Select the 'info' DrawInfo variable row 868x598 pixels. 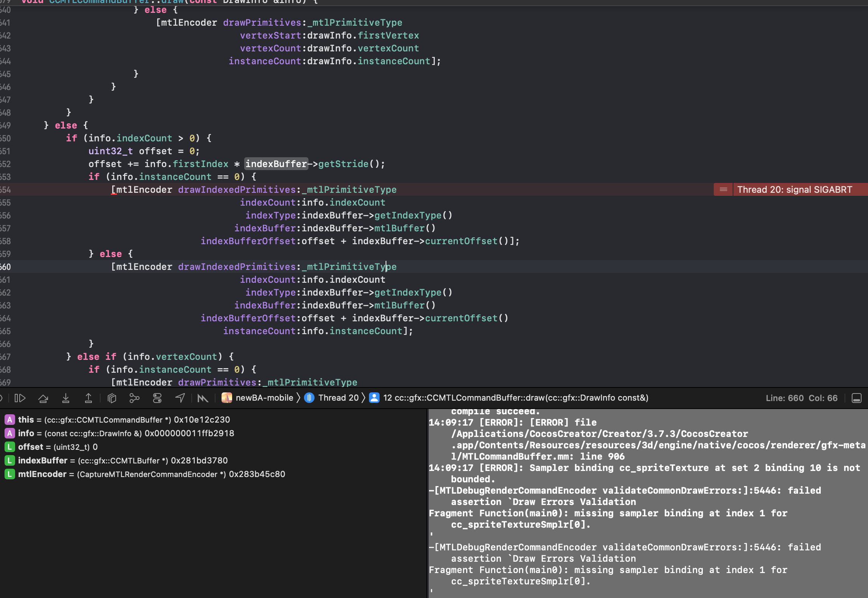(126, 433)
